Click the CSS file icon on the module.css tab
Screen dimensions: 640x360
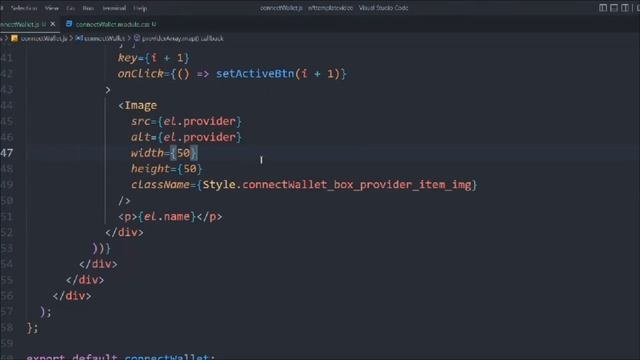69,24
